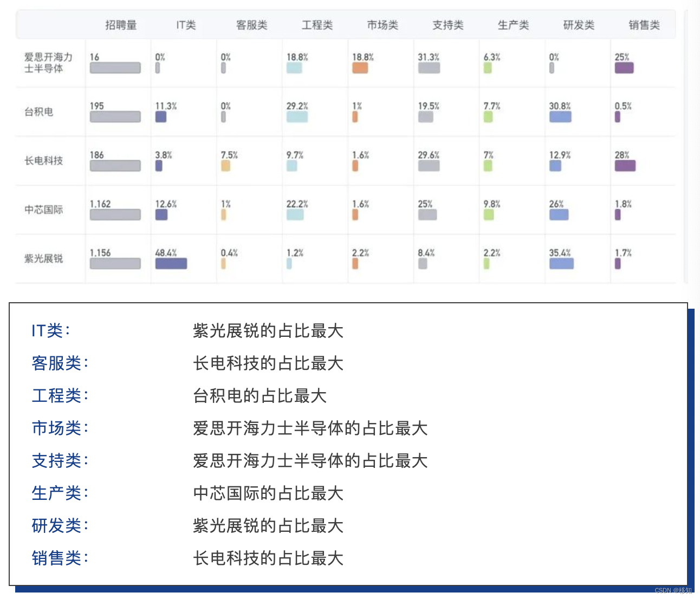This screenshot has width=700, height=599.
Task: Select the 紫光展锐 row label in table
Action: 43,258
